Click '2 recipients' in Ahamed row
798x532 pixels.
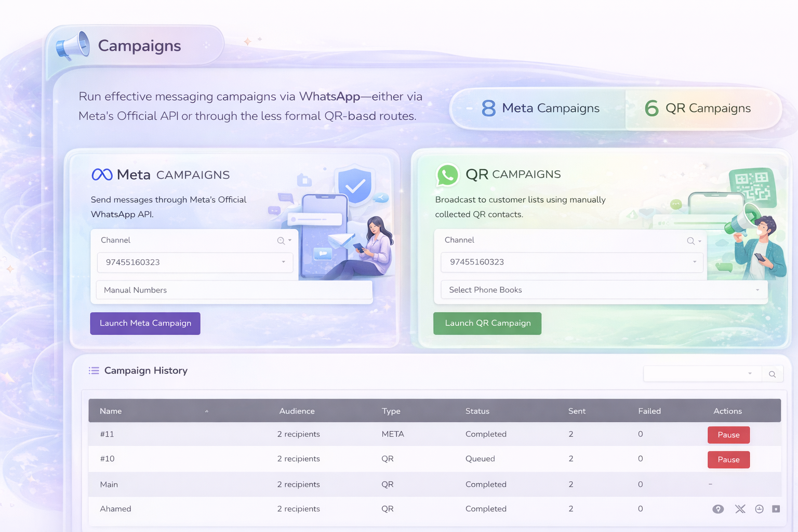coord(299,509)
